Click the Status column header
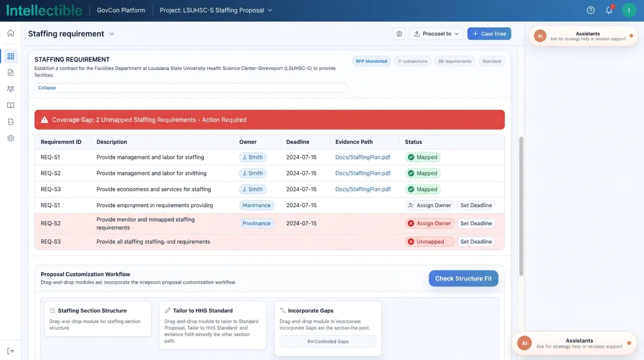Viewport: 644px width, 360px height. [x=413, y=142]
